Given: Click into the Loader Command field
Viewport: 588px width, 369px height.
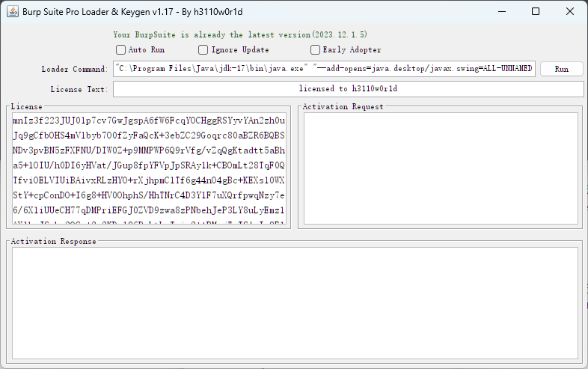Looking at the screenshot, I should coord(325,69).
